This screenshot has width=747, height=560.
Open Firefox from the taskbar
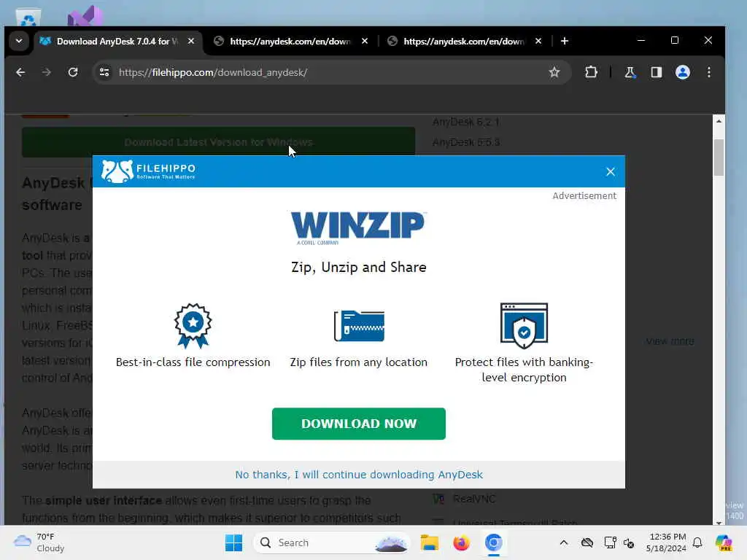coord(461,542)
